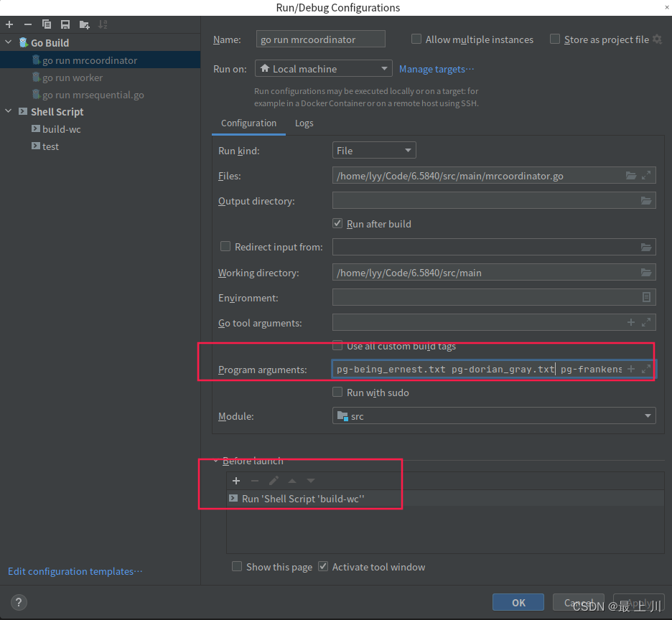The width and height of the screenshot is (672, 620).
Task: Click the help question mark button
Action: coord(19,602)
